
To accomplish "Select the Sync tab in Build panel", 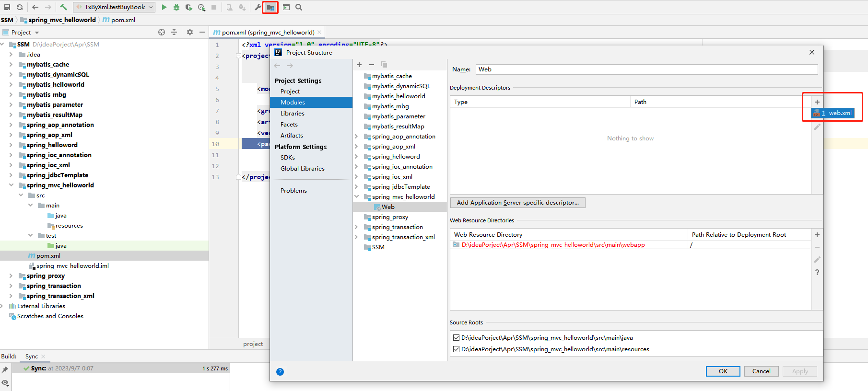I will (x=32, y=356).
